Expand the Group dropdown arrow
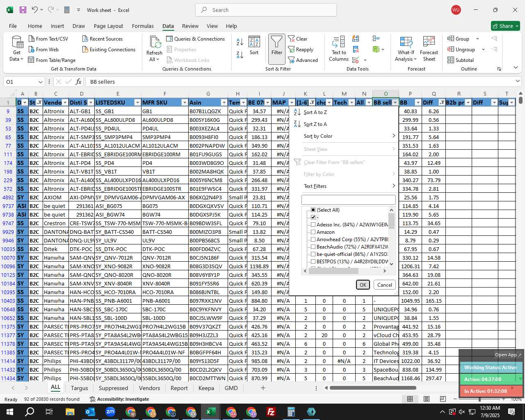Image resolution: width=525 pixels, height=420 pixels. tap(477, 39)
